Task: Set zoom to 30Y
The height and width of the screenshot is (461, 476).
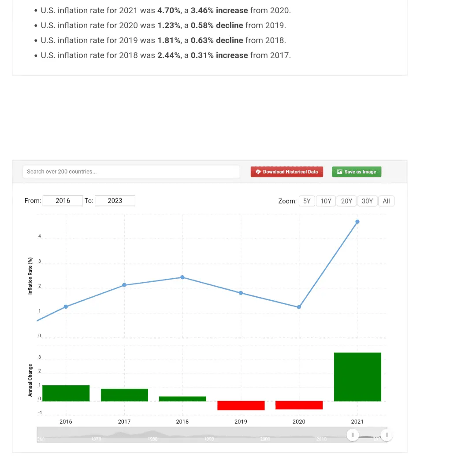Action: pos(367,201)
